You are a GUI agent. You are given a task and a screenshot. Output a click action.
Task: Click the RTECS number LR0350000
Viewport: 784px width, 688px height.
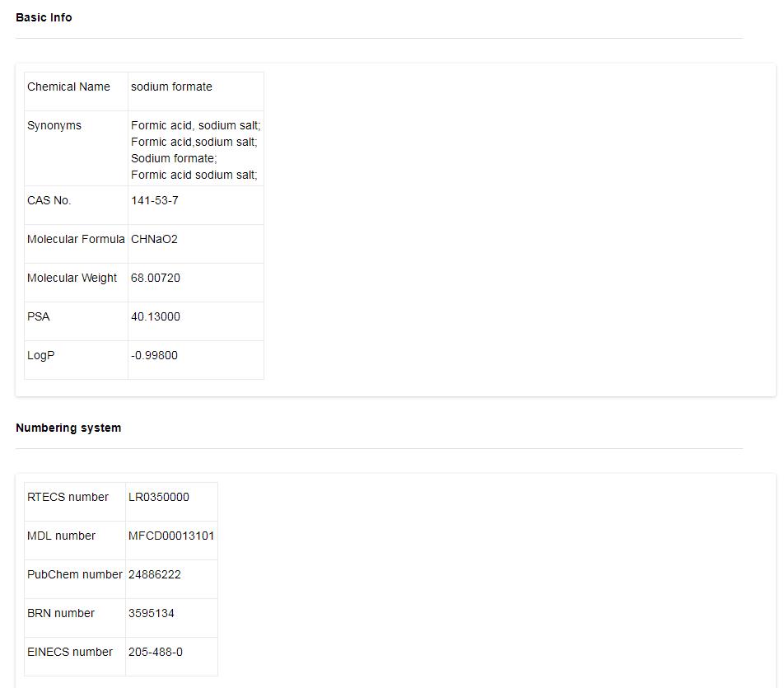pyautogui.click(x=159, y=497)
